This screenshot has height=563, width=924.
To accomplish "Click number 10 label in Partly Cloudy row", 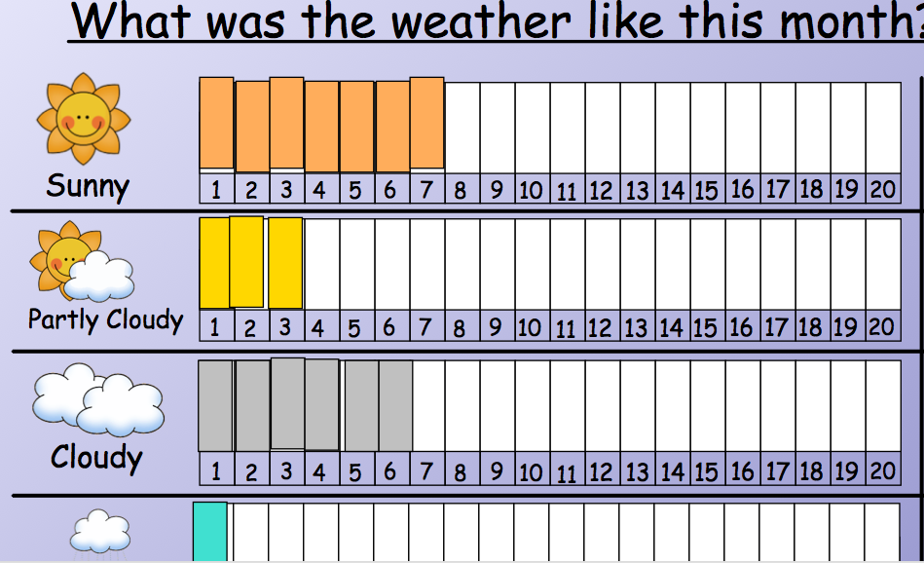I will (x=530, y=327).
